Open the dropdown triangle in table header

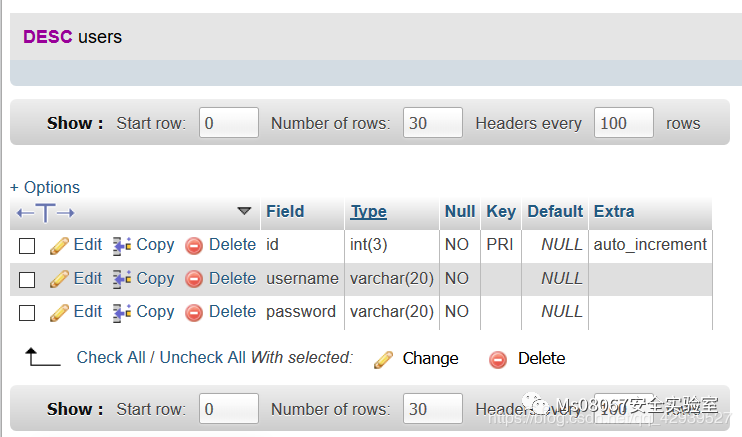pos(244,211)
